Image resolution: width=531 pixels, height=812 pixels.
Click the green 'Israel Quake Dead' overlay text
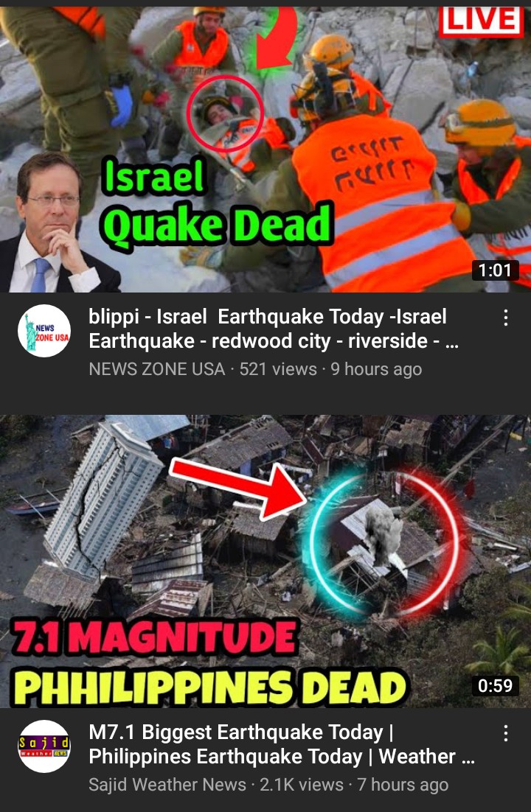click(217, 203)
